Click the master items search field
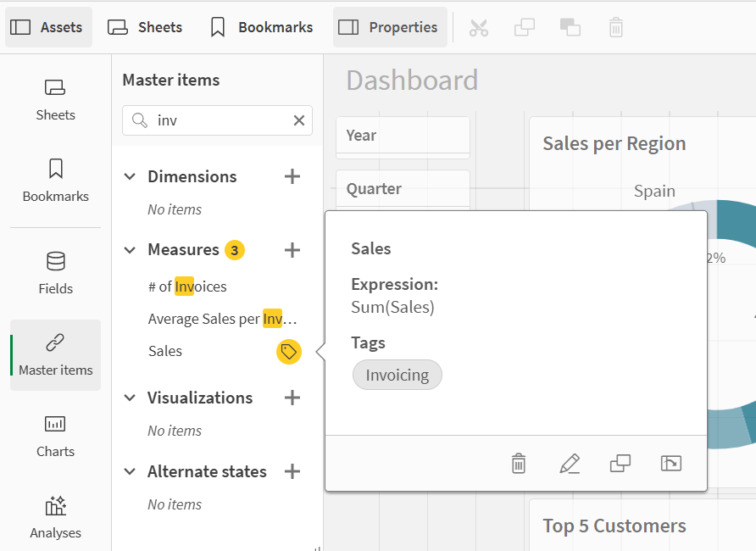 coord(220,120)
